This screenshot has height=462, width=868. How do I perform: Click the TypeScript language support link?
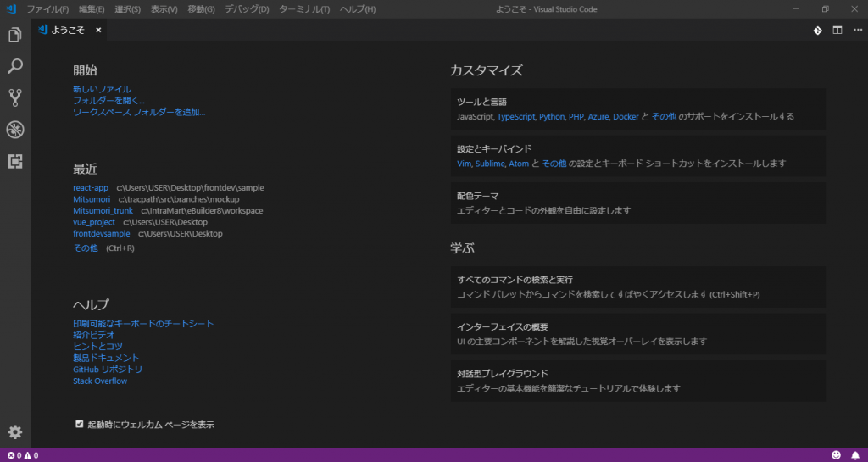click(x=516, y=117)
